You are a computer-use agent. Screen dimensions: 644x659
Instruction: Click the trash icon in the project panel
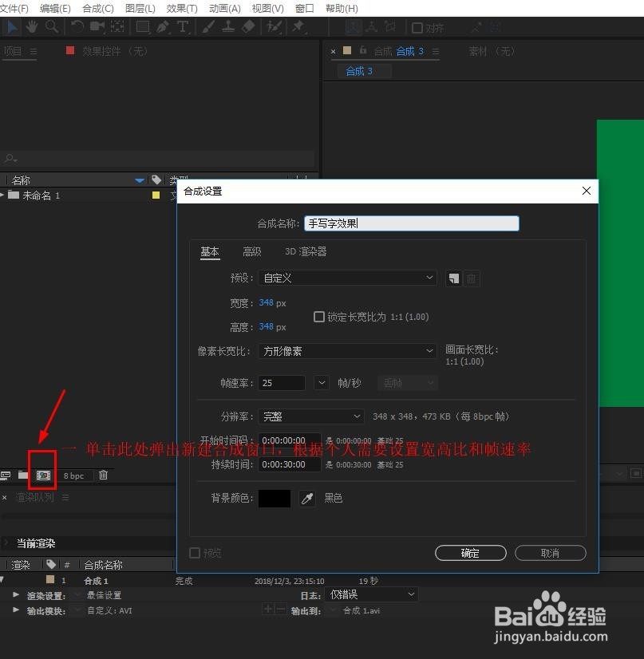[104, 475]
